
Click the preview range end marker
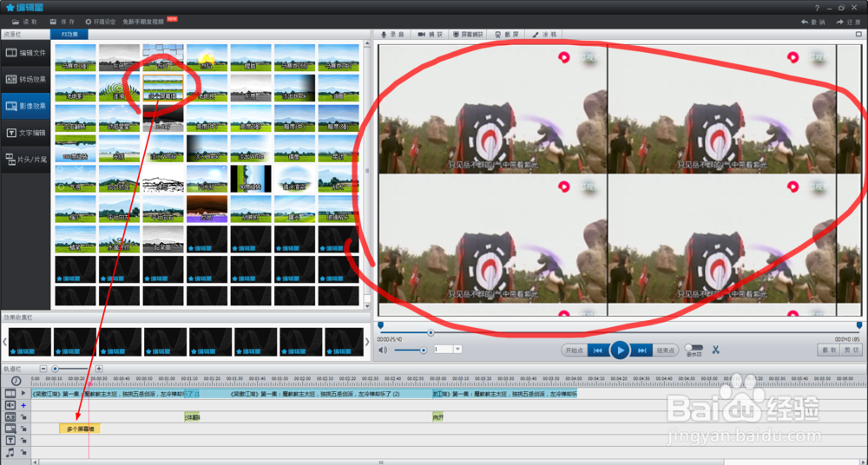click(859, 325)
